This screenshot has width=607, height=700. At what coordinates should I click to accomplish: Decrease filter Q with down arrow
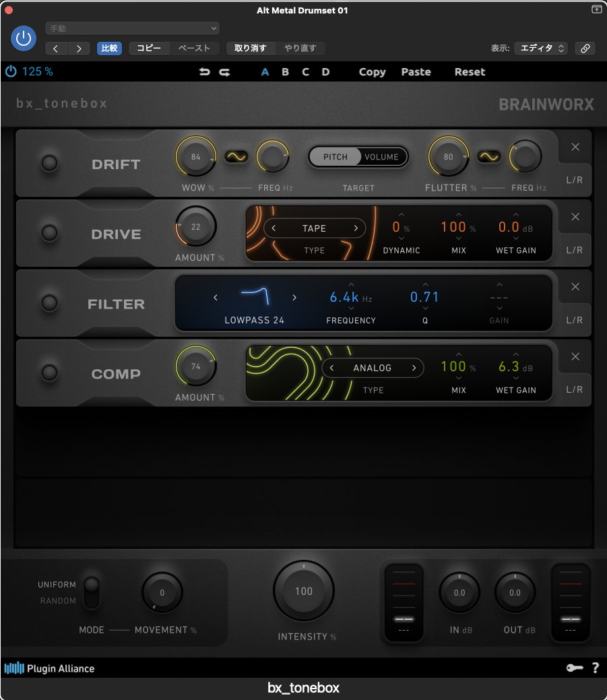pyautogui.click(x=425, y=308)
